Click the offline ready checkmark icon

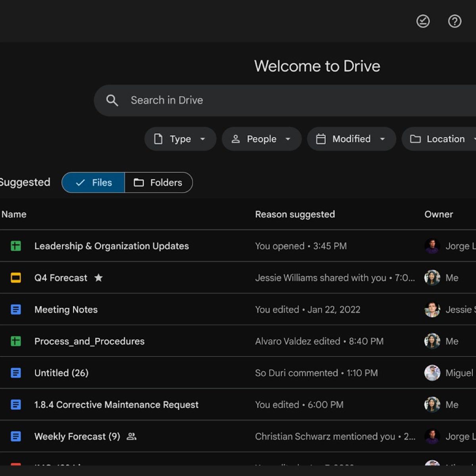tap(423, 21)
